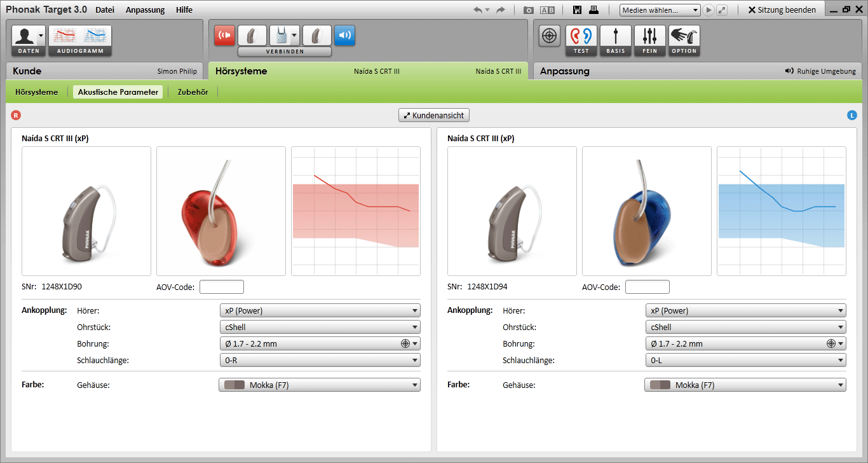Save the session with disk icon
Viewport: 868px width, 463px height.
[577, 10]
